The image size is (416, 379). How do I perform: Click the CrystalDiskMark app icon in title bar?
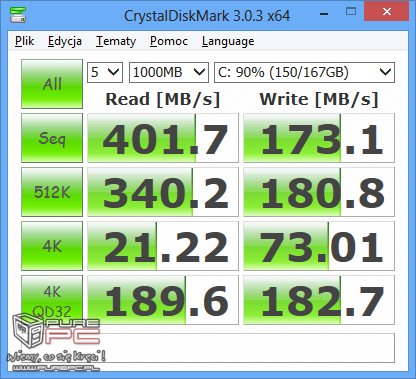[x=18, y=14]
